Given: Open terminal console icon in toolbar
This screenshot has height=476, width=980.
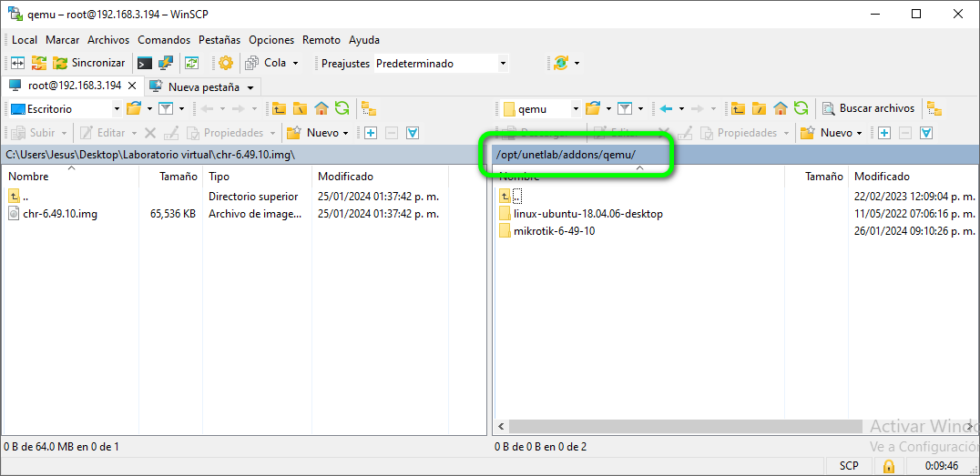Looking at the screenshot, I should point(144,63).
